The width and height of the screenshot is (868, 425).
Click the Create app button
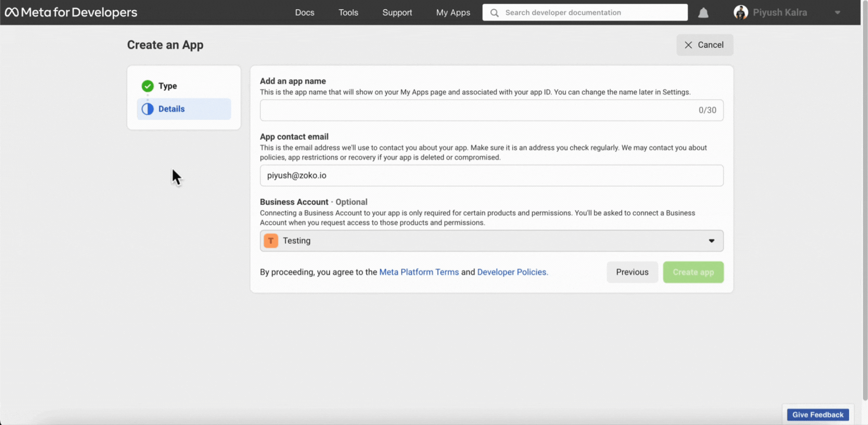(x=693, y=272)
